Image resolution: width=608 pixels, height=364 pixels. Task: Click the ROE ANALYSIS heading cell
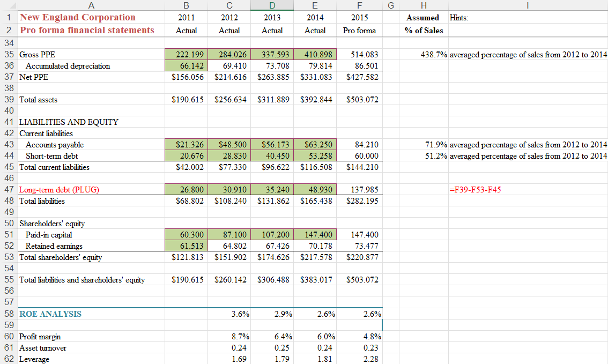click(50, 314)
